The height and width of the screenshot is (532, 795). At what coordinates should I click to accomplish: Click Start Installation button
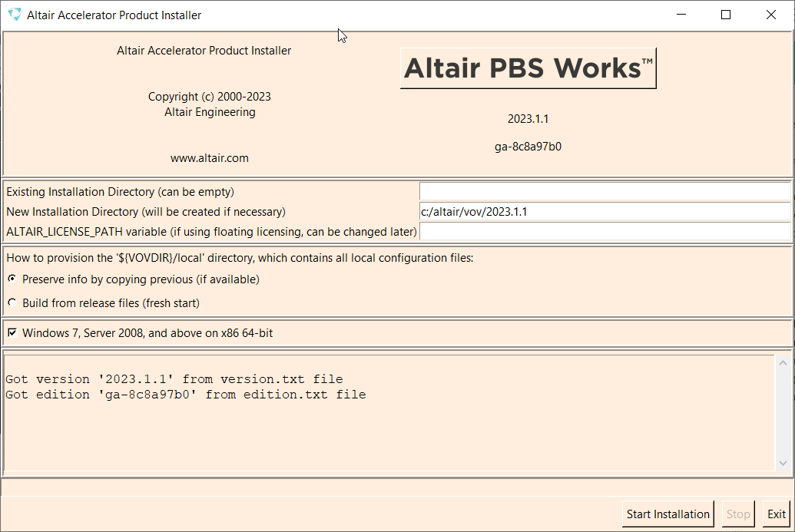pos(667,514)
